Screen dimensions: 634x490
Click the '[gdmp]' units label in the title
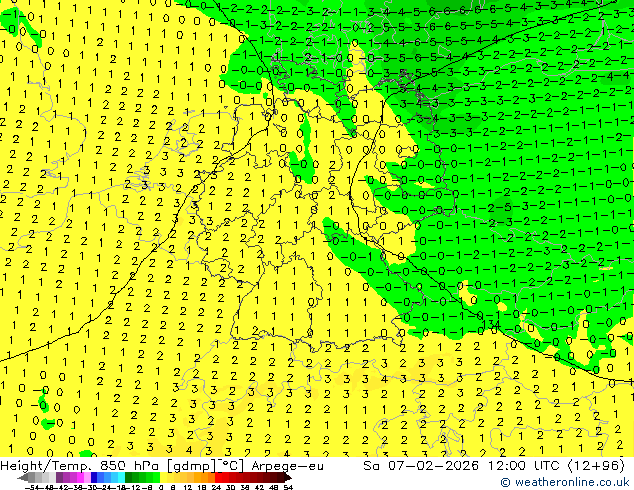click(191, 466)
